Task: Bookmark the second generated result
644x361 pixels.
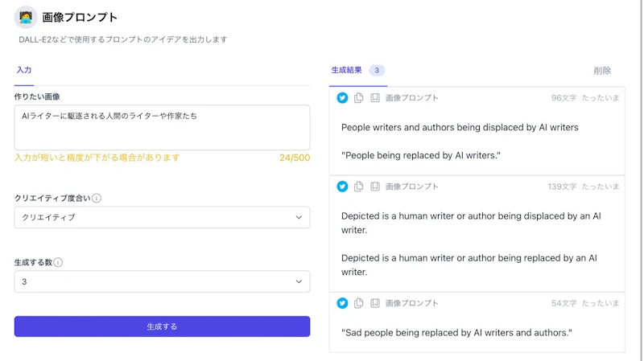Action: (x=375, y=187)
